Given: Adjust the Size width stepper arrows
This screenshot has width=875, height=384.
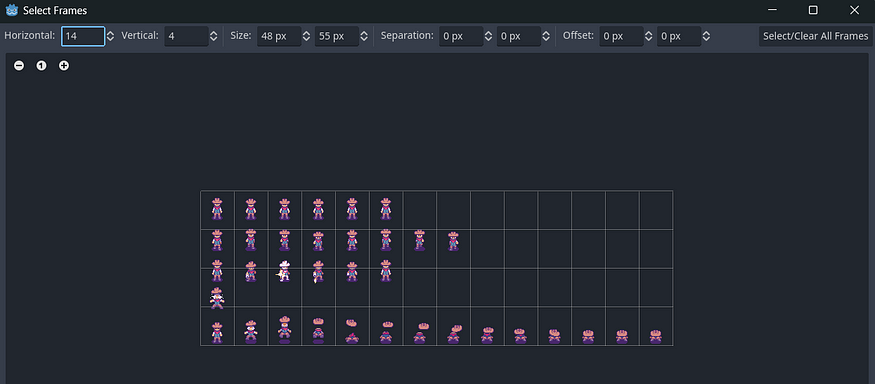Looking at the screenshot, I should (306, 36).
